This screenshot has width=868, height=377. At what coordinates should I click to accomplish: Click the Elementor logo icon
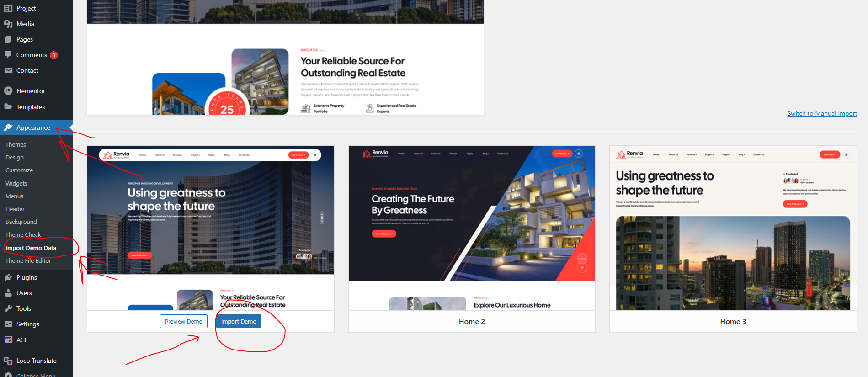(8, 91)
